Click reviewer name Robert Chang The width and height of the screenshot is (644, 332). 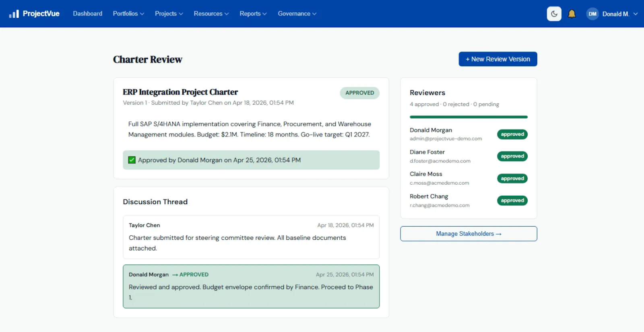(x=429, y=196)
